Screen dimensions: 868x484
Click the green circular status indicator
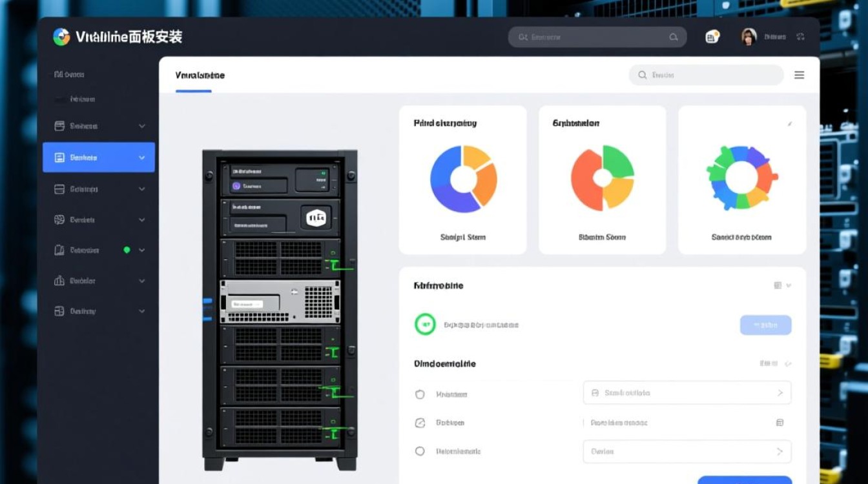pos(425,325)
